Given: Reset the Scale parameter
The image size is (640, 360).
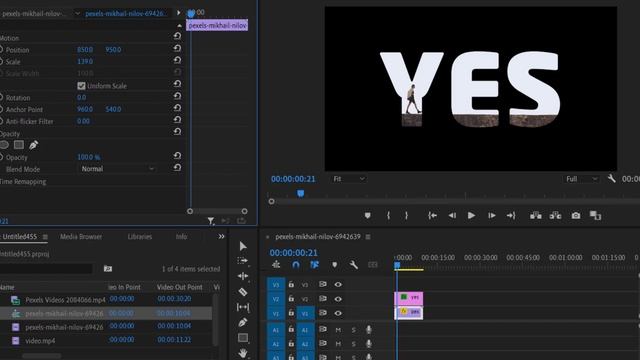Looking at the screenshot, I should [x=177, y=60].
